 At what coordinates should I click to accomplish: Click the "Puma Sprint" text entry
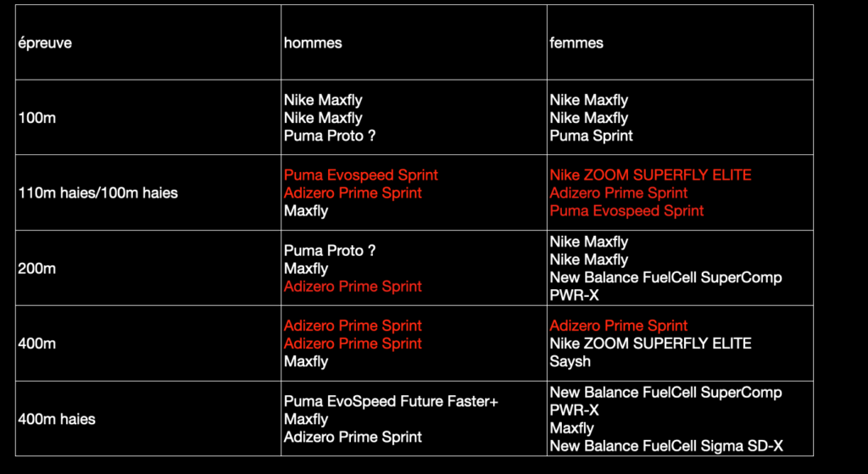tap(591, 136)
